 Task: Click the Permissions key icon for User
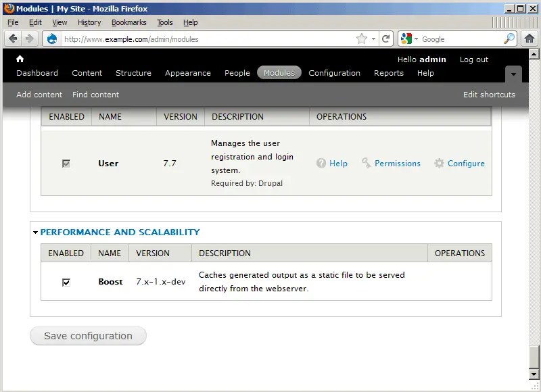[366, 163]
